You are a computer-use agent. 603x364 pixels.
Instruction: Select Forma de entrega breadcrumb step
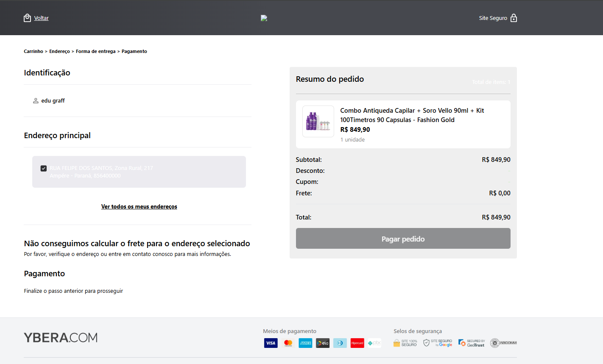coord(95,51)
